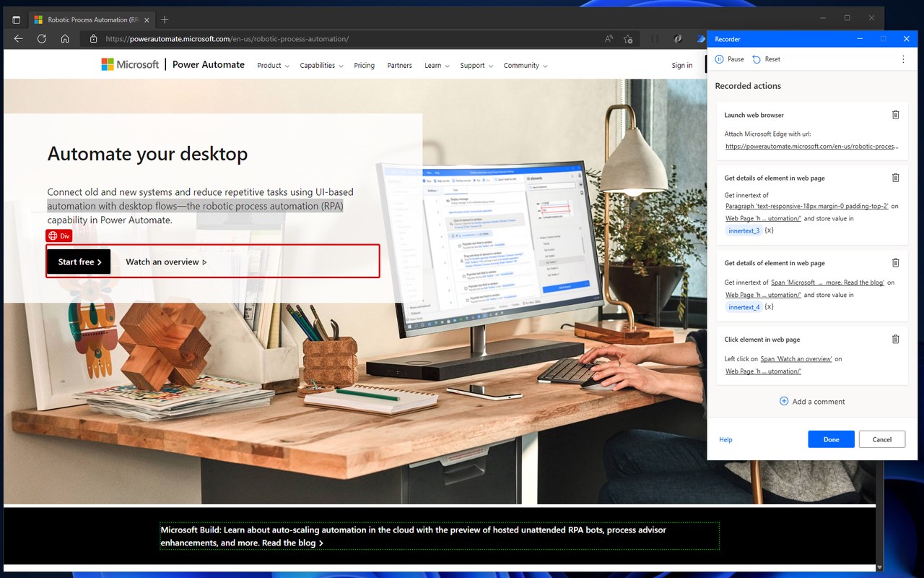Click Watch an overview link
This screenshot has height=578, width=924.
(x=167, y=262)
